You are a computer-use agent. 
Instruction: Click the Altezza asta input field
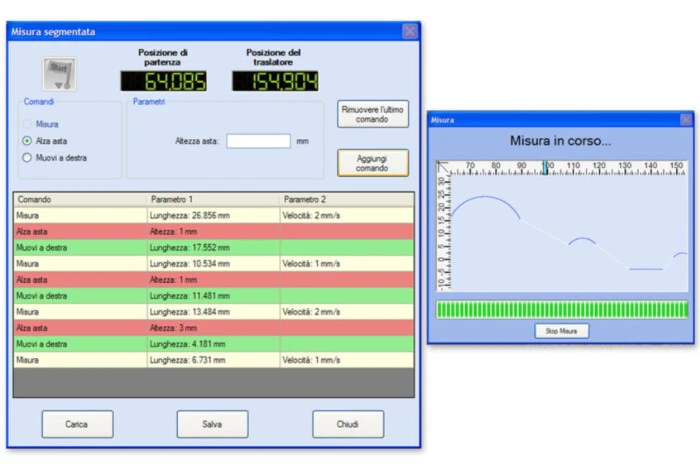pos(258,141)
